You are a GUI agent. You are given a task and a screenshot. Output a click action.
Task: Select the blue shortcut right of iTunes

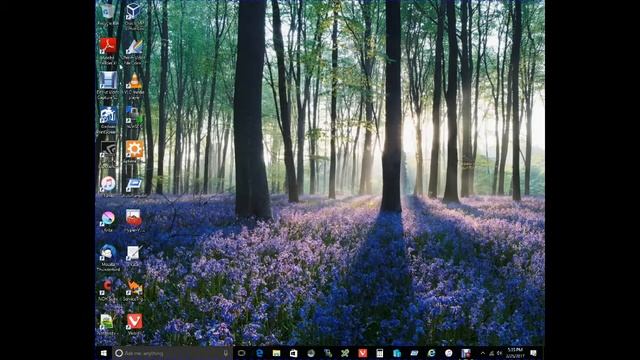click(133, 186)
